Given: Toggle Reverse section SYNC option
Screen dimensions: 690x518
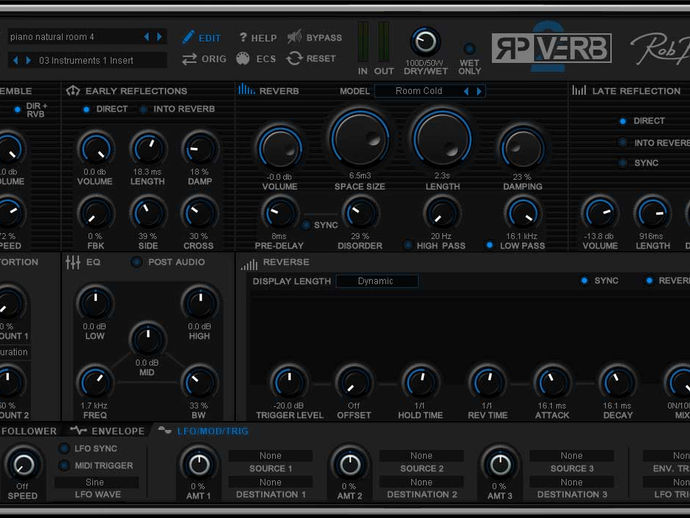Looking at the screenshot, I should pyautogui.click(x=584, y=280).
